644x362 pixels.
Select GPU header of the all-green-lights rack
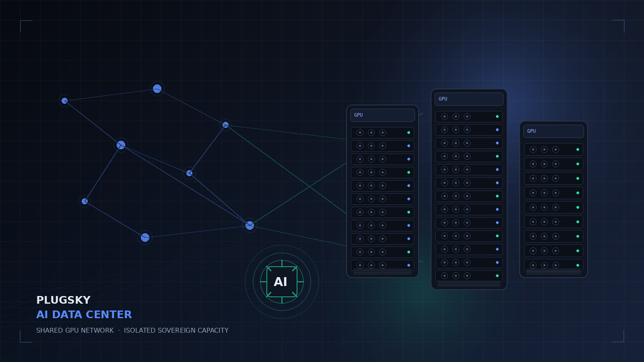pos(553,131)
